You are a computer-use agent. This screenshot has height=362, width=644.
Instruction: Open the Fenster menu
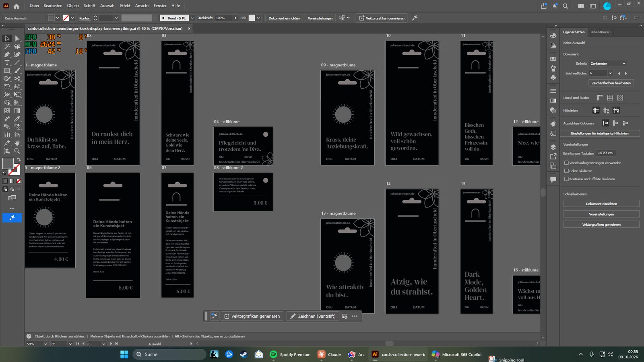[160, 6]
